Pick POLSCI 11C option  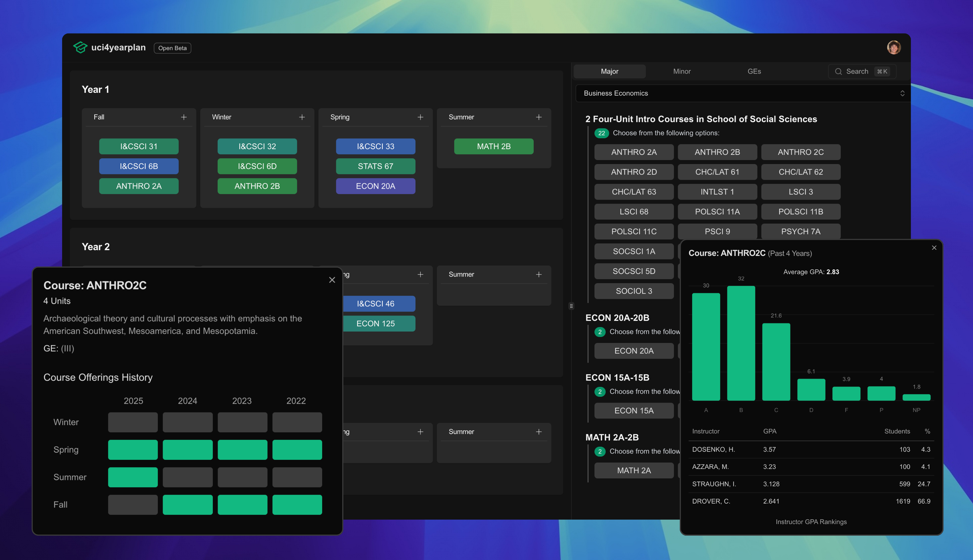(634, 232)
